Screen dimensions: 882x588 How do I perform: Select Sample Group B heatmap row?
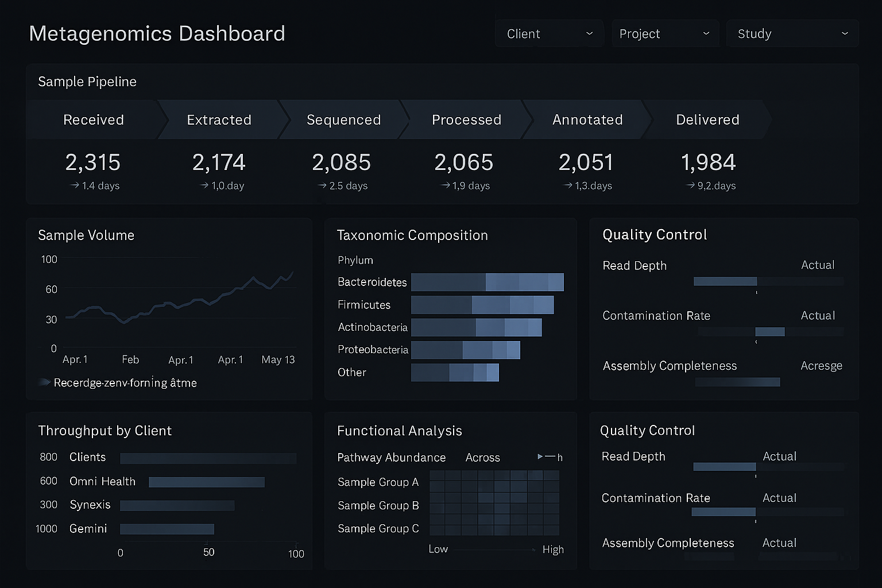tap(494, 505)
